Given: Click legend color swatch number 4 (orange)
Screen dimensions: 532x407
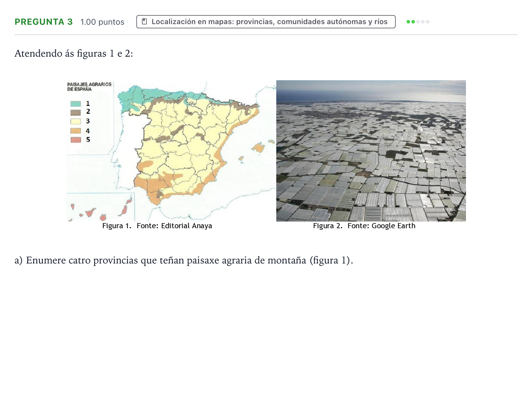Looking at the screenshot, I should coord(76,131).
